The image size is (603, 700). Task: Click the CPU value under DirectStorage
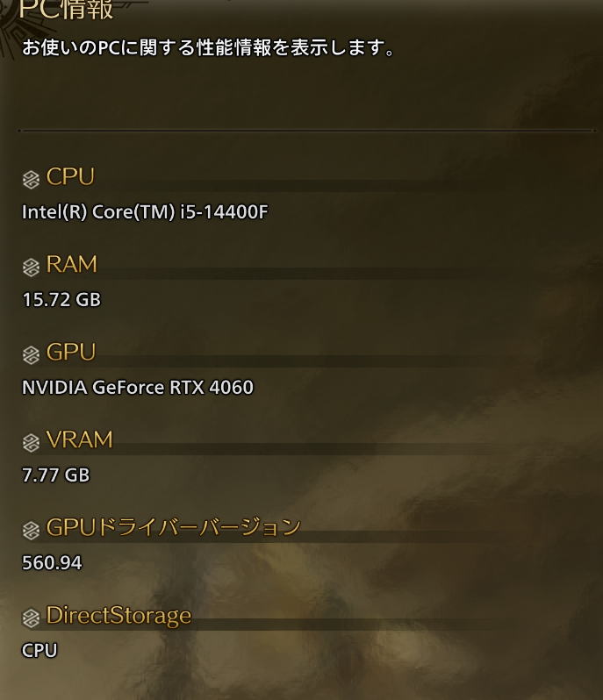(x=39, y=651)
